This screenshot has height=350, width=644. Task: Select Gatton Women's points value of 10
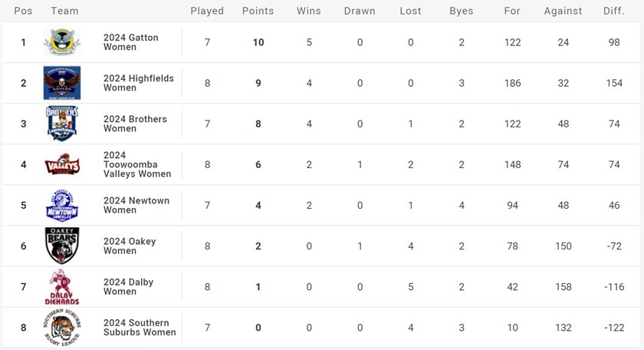pos(258,42)
